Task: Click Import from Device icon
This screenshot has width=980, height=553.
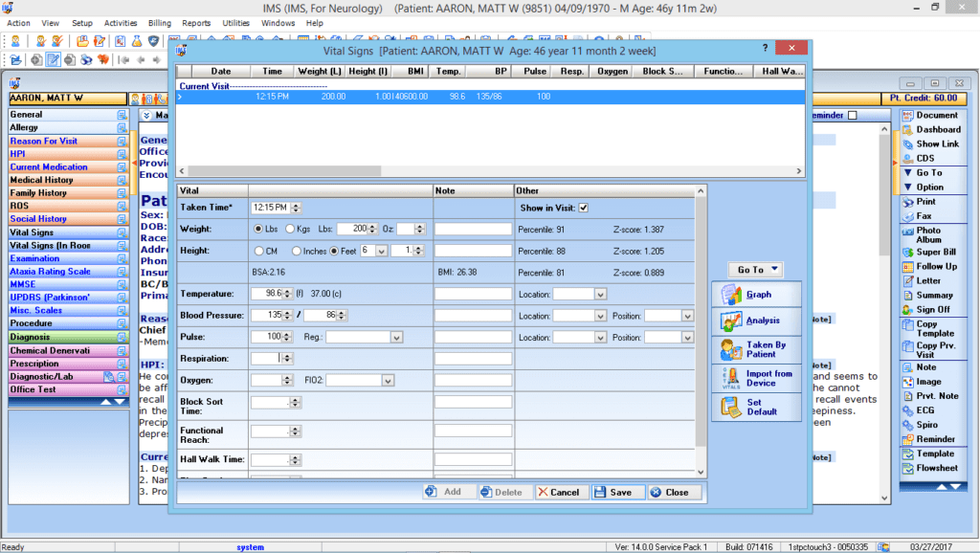Action: [x=730, y=378]
